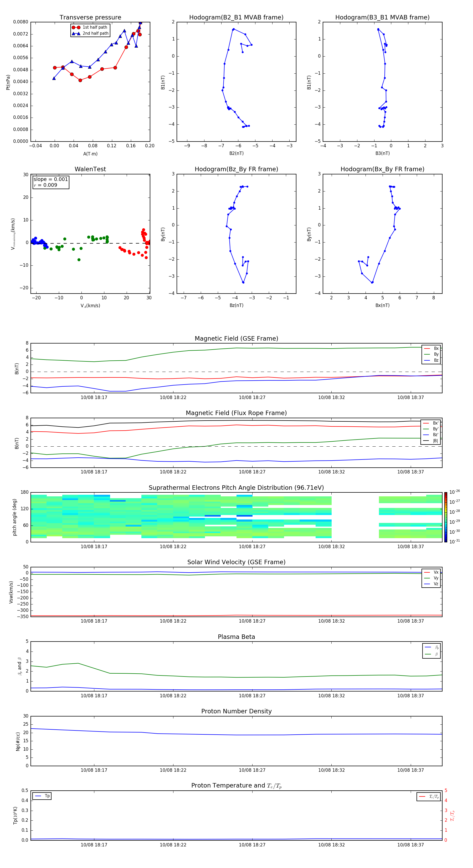
Task: Click '10/08 18:17' tick under GSE magnetic field
Action: coord(94,398)
